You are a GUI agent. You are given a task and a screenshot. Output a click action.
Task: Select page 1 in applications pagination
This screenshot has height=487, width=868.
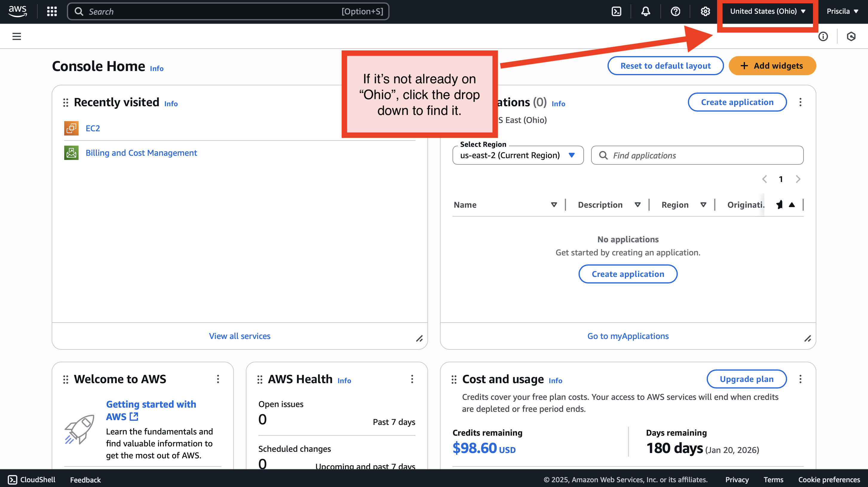pyautogui.click(x=781, y=179)
